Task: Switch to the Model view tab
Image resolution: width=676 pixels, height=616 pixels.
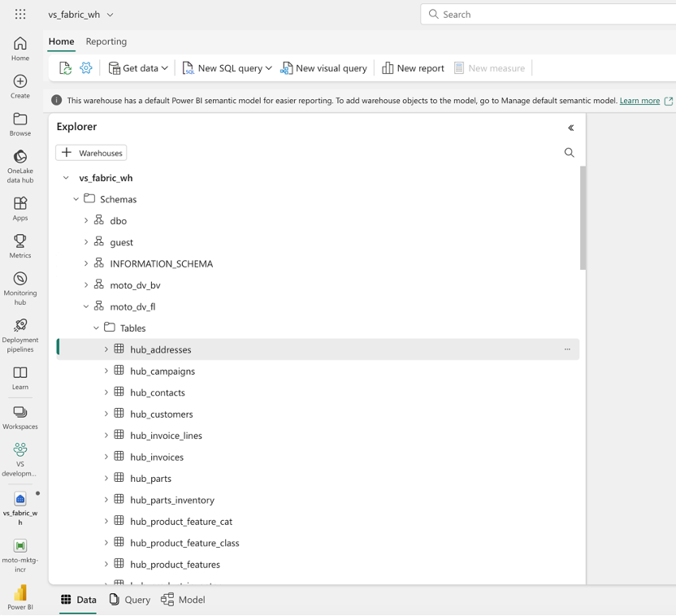Action: click(x=183, y=600)
